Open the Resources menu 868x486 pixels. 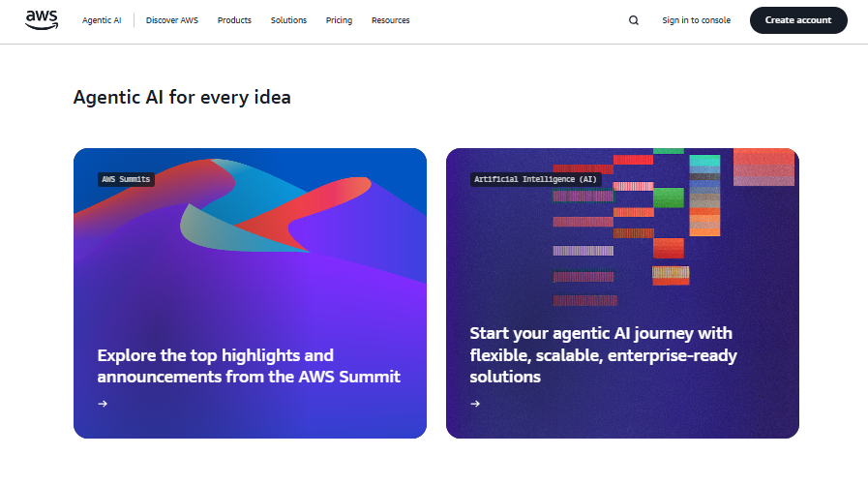(390, 20)
